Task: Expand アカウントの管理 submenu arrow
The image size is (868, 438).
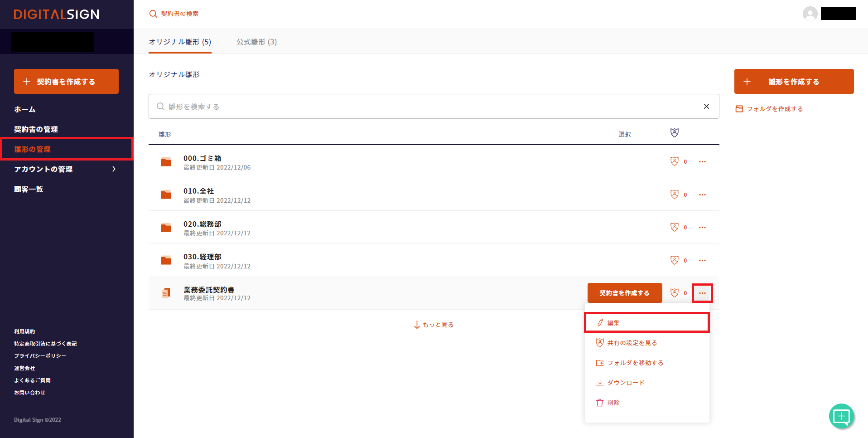Action: point(114,169)
